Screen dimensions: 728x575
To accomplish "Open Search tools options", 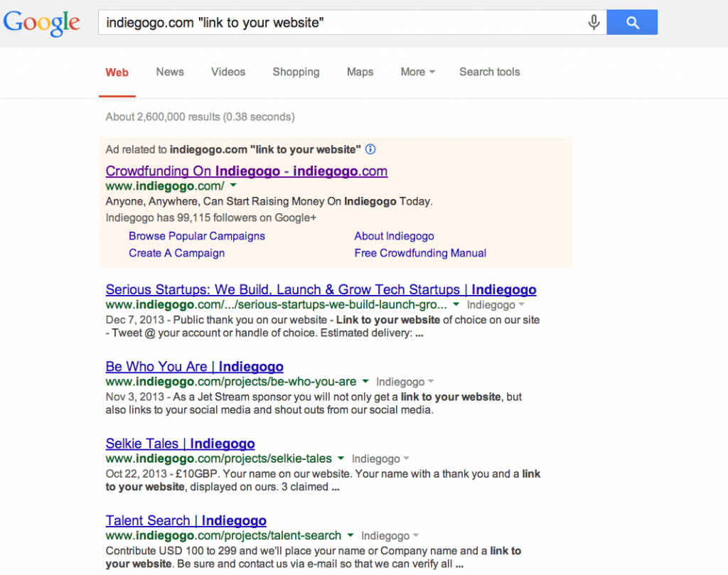I will [489, 72].
